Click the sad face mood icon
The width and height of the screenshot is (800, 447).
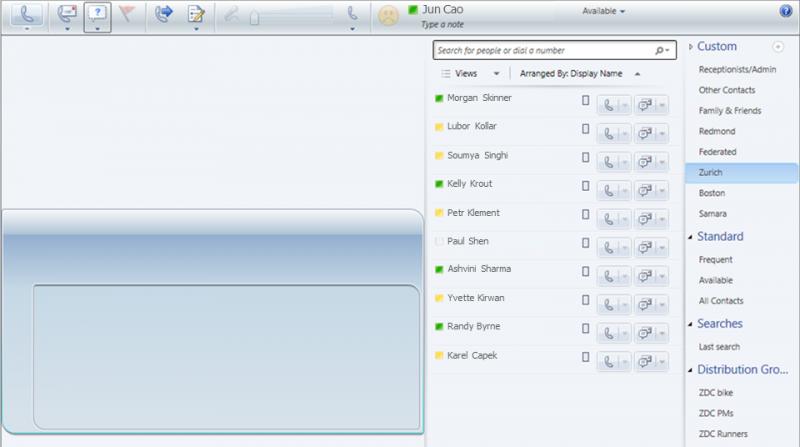click(x=388, y=15)
